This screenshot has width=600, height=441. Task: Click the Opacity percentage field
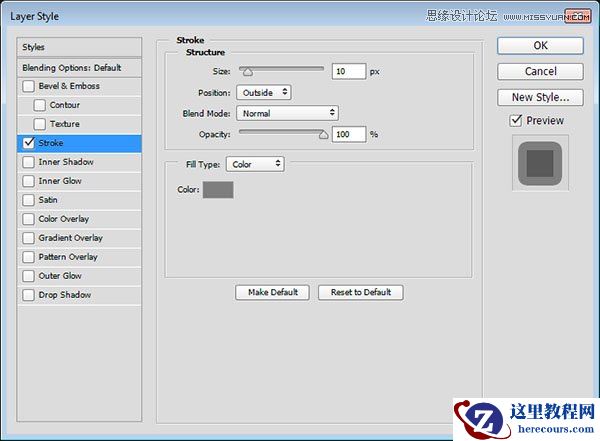(x=349, y=134)
